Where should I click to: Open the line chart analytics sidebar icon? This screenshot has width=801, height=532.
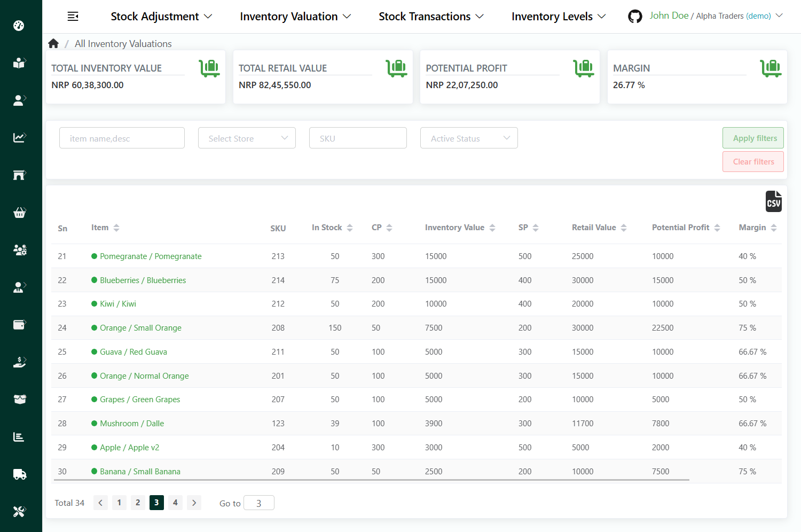[19, 137]
